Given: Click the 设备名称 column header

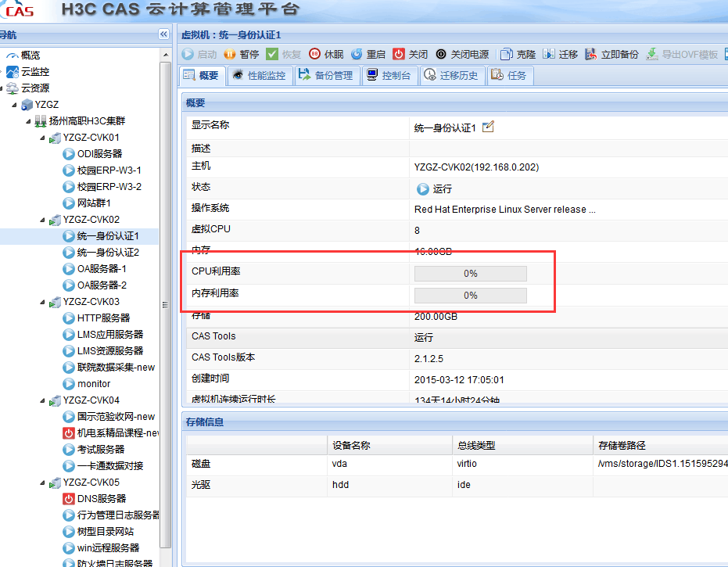Looking at the screenshot, I should [x=389, y=445].
